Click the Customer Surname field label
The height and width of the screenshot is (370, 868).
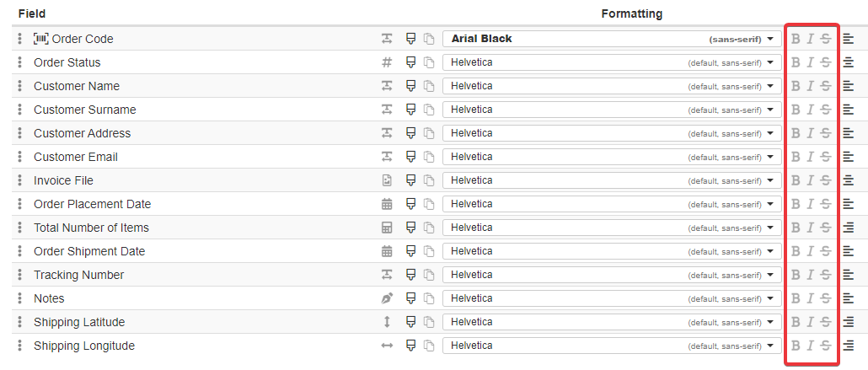click(84, 110)
